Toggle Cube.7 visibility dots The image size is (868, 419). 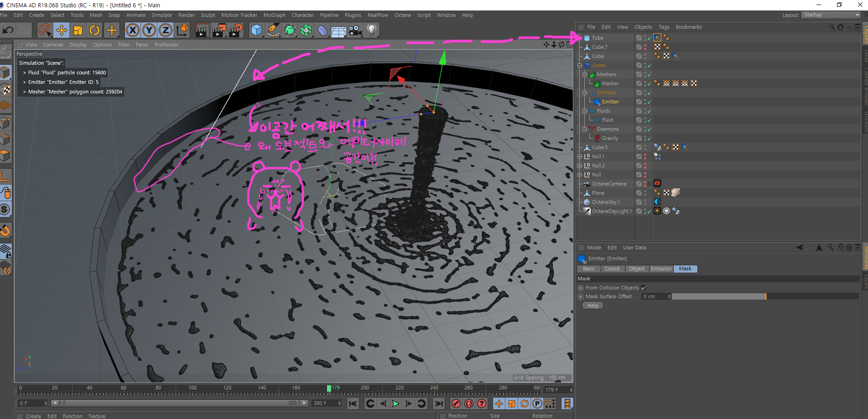click(645, 47)
